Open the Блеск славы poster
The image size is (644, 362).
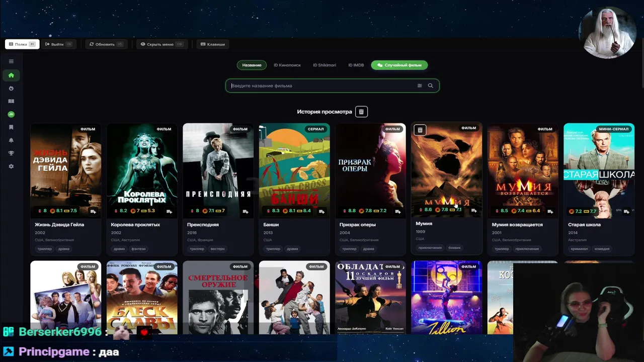142,297
